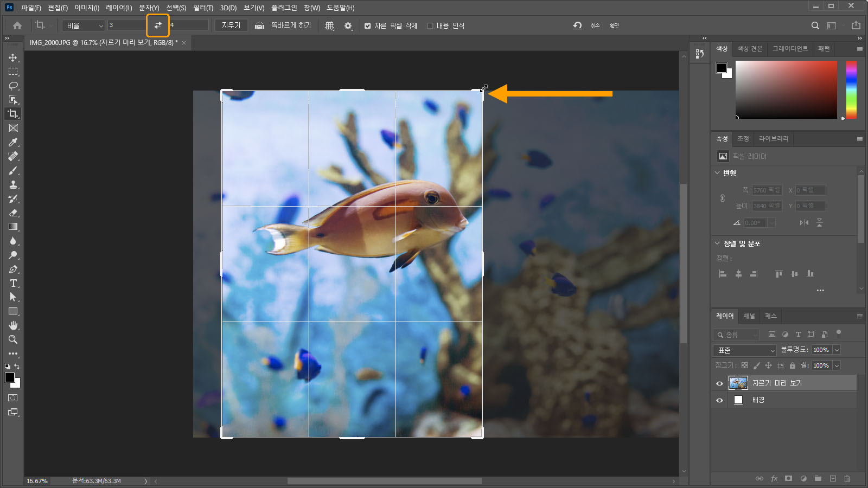Open the 표준 blend mode dropdown
Viewport: 868px width, 488px height.
[745, 350]
